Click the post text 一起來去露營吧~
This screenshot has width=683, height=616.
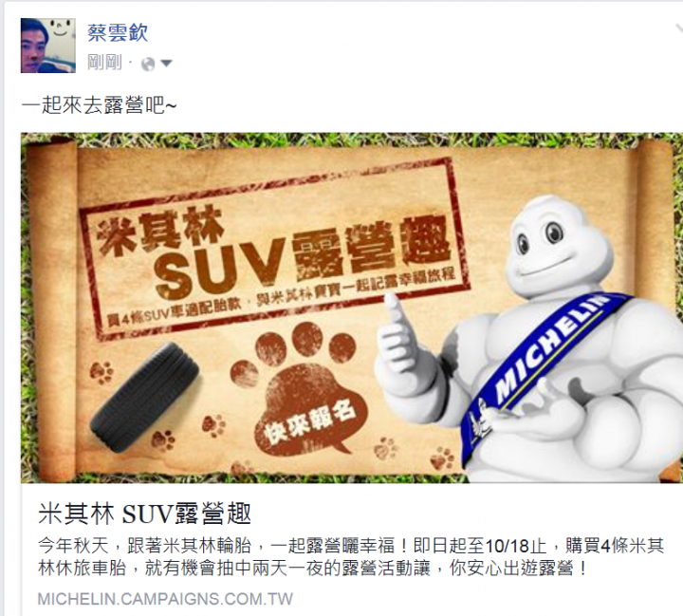pyautogui.click(x=100, y=105)
